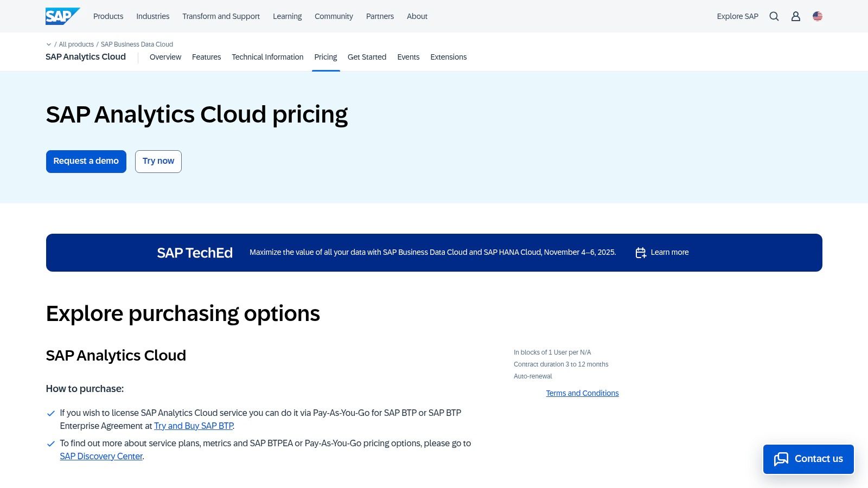Open Terms and Conditions link
868x488 pixels.
582,393
